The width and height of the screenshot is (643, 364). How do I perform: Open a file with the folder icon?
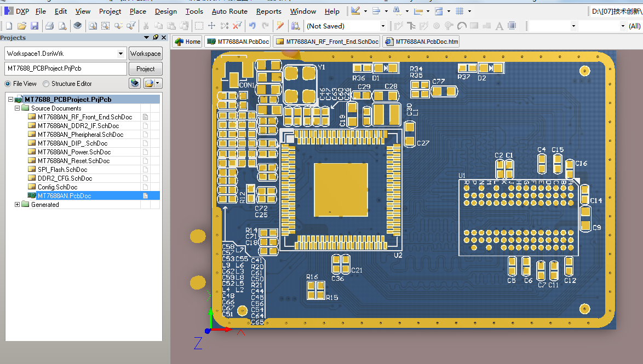click(22, 26)
